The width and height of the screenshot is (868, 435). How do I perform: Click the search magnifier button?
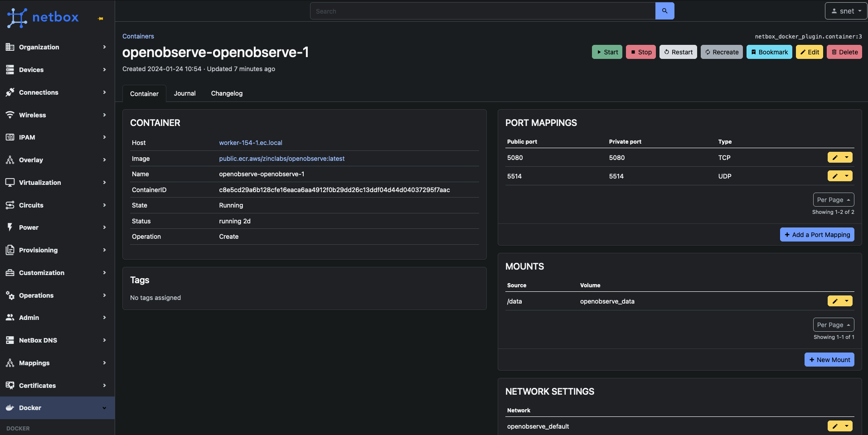click(664, 11)
